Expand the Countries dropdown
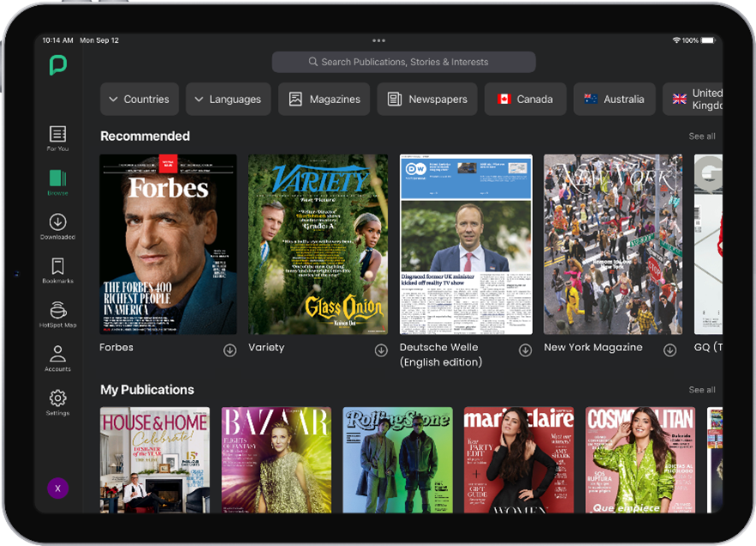756x546 pixels. (x=139, y=99)
